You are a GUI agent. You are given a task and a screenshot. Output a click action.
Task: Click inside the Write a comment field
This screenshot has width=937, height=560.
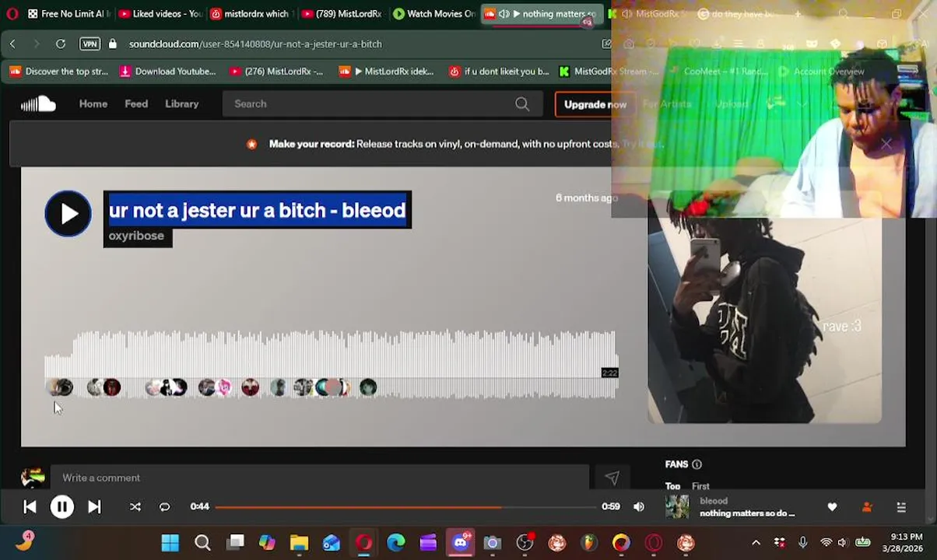point(319,478)
